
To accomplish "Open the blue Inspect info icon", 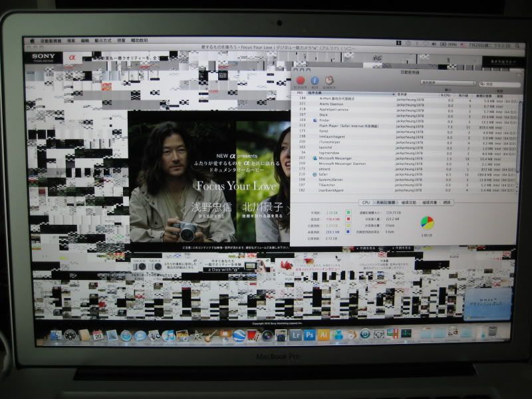I will tap(315, 80).
